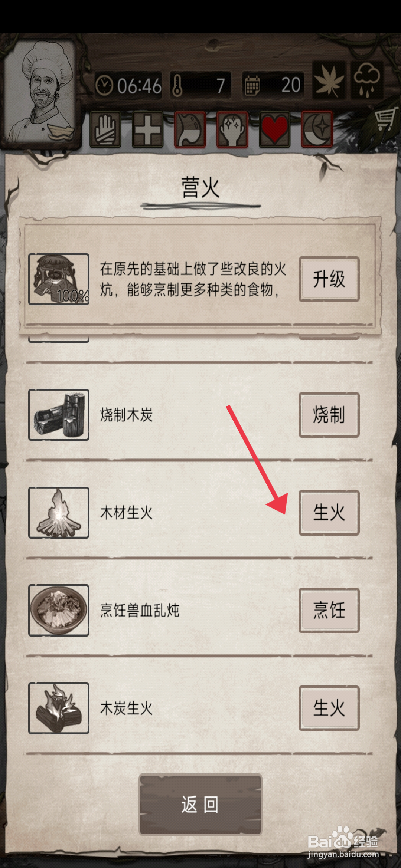Tap the calendar day counter
401x868 pixels.
click(273, 86)
